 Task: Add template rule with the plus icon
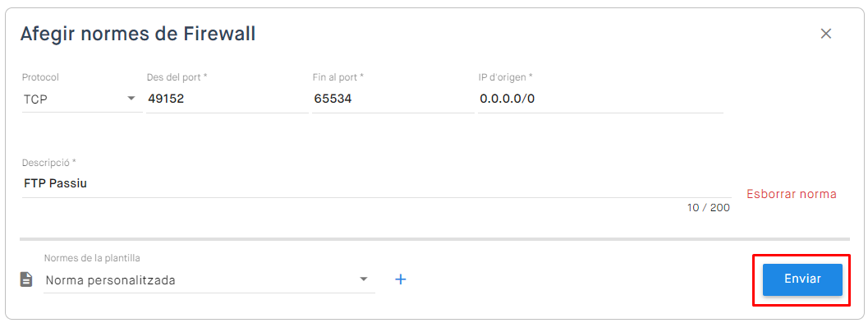tap(400, 279)
